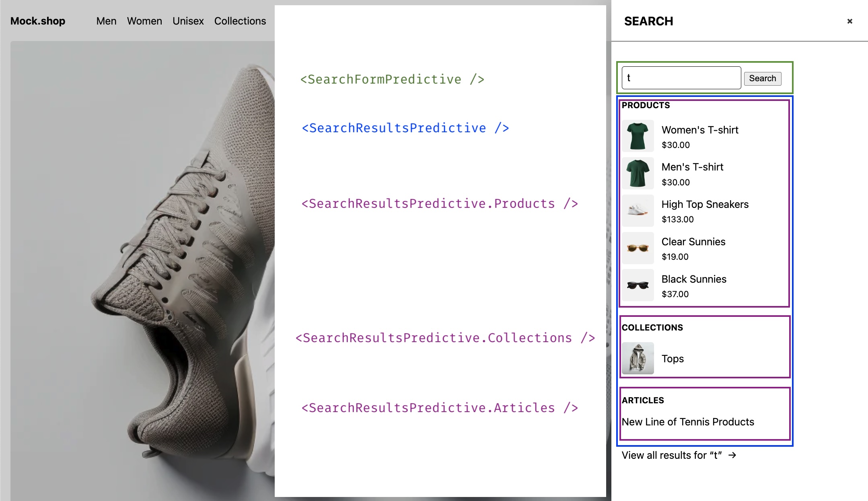This screenshot has height=501, width=868.
Task: Open the Women's T-shirt title link
Action: coord(700,130)
